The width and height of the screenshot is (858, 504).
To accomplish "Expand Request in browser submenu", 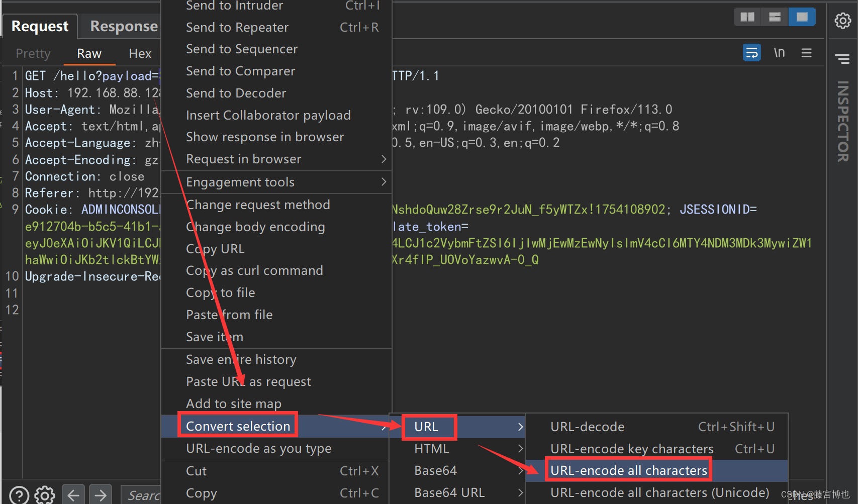I will pos(276,159).
